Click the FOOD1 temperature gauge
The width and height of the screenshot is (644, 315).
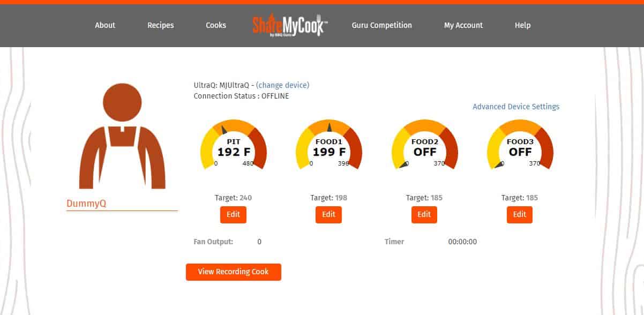pos(329,145)
